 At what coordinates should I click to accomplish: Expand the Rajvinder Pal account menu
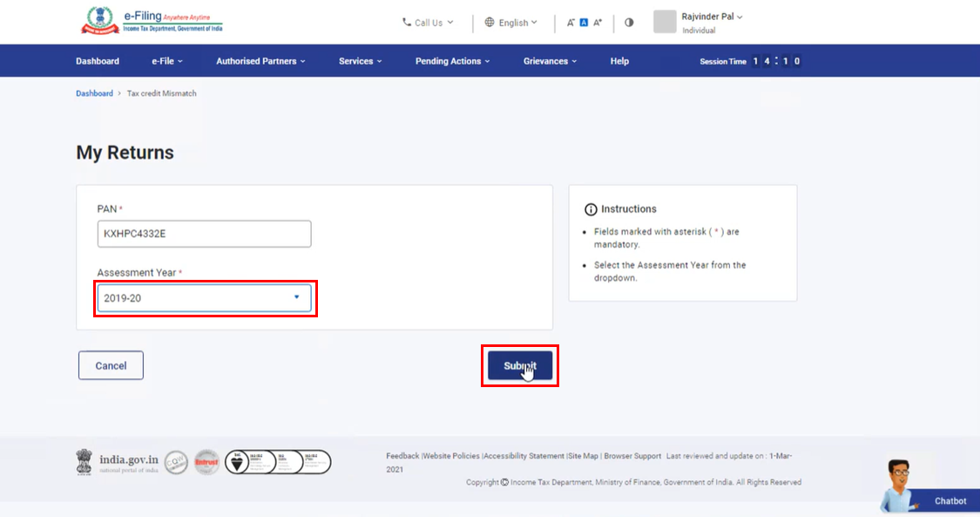pos(712,17)
